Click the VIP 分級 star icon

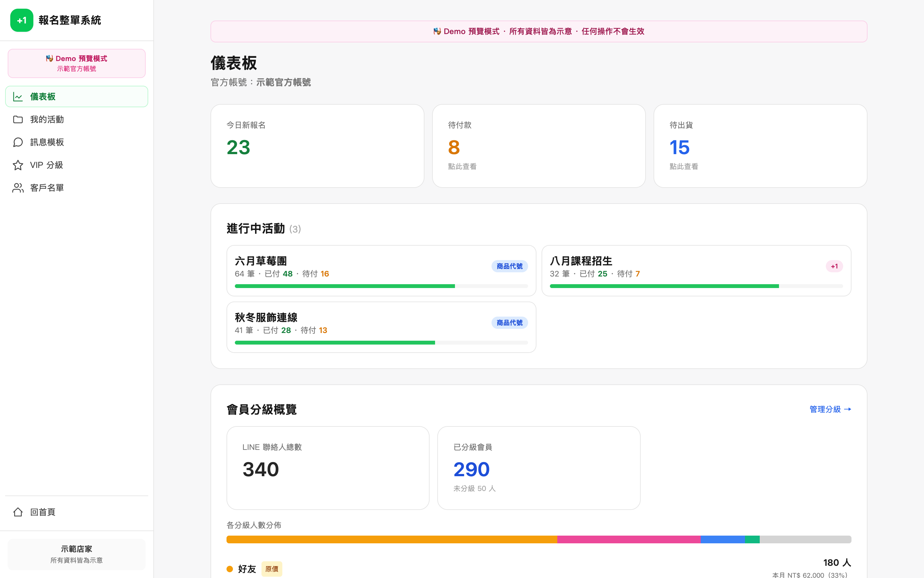pos(18,165)
